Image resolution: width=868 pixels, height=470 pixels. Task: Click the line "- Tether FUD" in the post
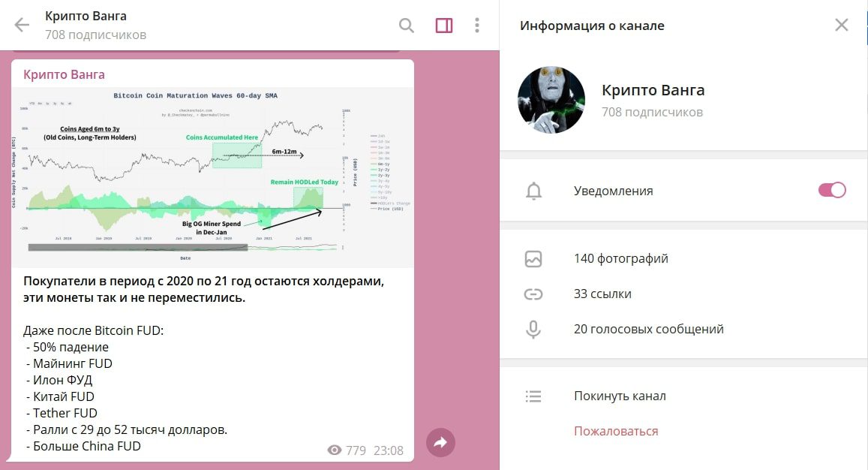pyautogui.click(x=62, y=413)
